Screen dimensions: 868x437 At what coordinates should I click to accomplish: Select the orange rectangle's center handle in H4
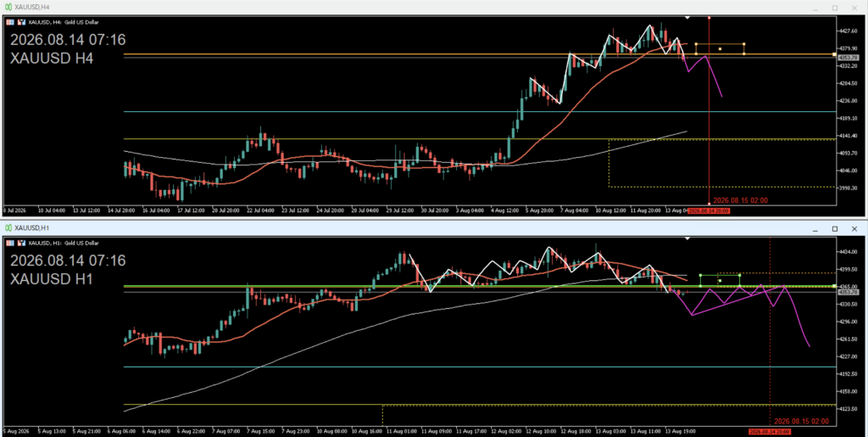[720, 48]
